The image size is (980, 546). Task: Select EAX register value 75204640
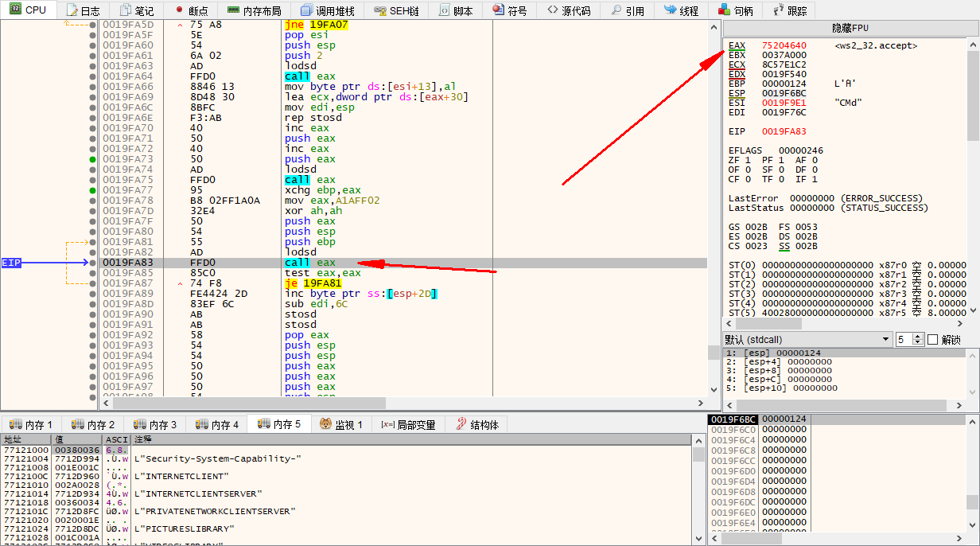point(784,45)
